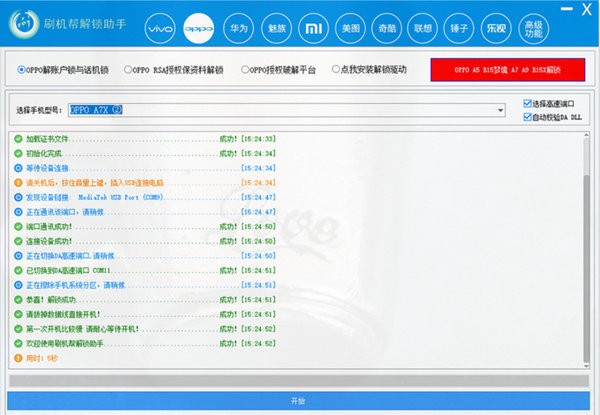Screen dimensions: 600x415
Task: Open the 华为 (Huawei) brand section
Action: 238,30
